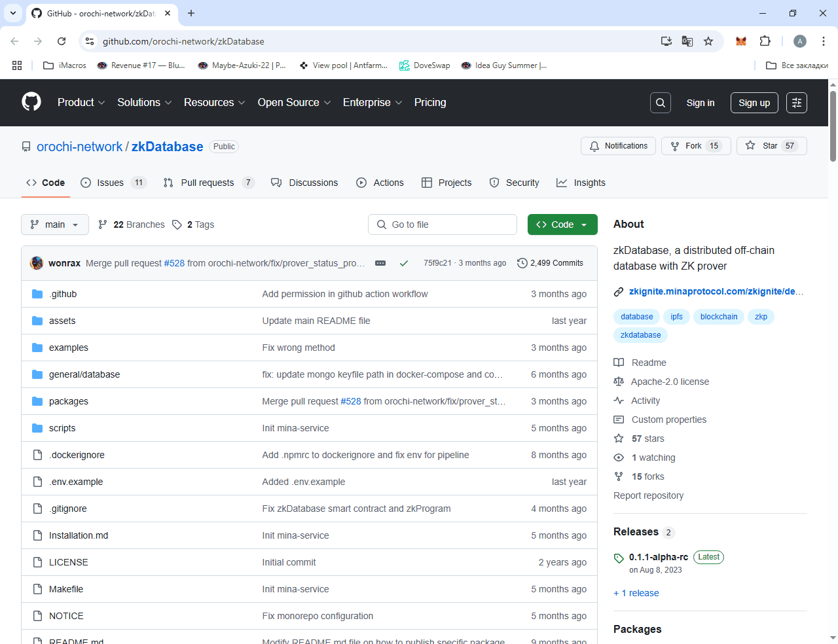This screenshot has height=644, width=838.
Task: Open the general/database folder
Action: coord(84,374)
